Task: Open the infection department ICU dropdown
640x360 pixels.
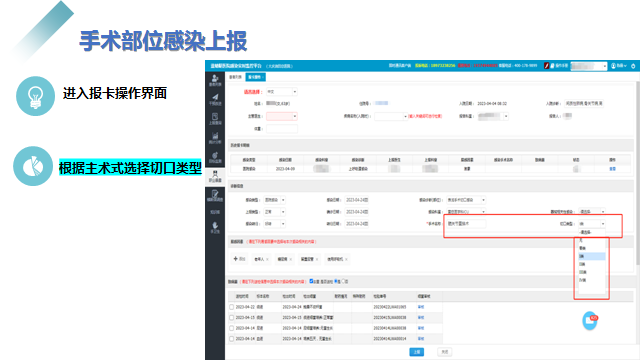Action: [466, 212]
